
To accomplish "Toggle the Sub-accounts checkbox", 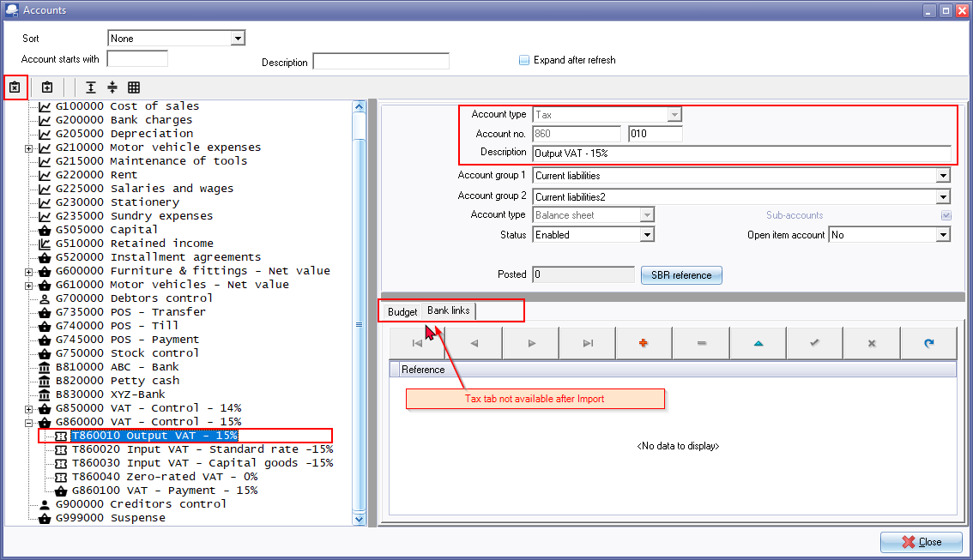I will pos(946,215).
